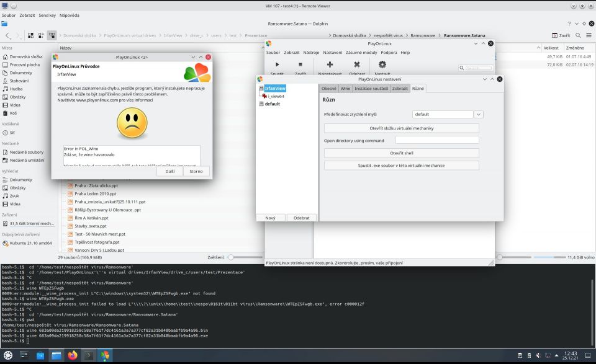
Task: Open Koš trash in Places panel
Action: click(13, 113)
